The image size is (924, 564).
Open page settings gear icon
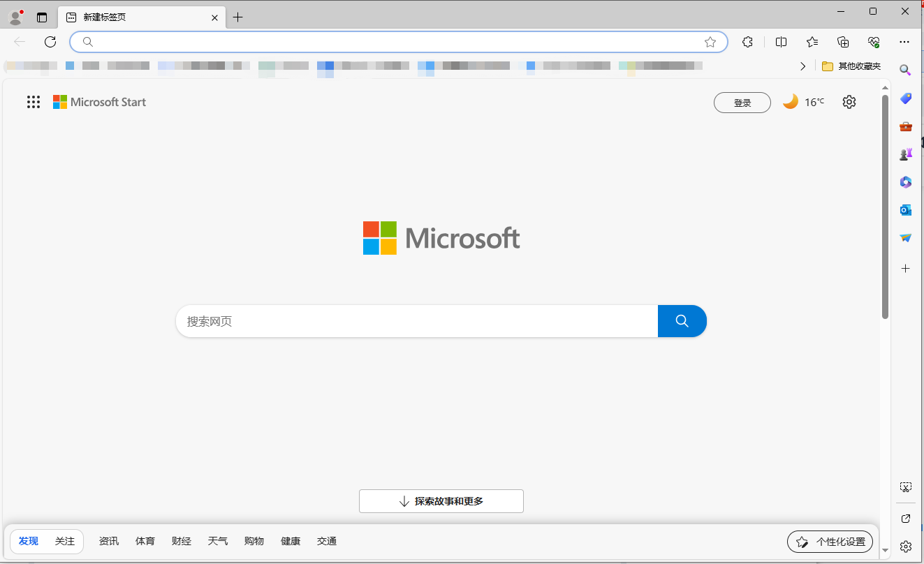click(849, 102)
